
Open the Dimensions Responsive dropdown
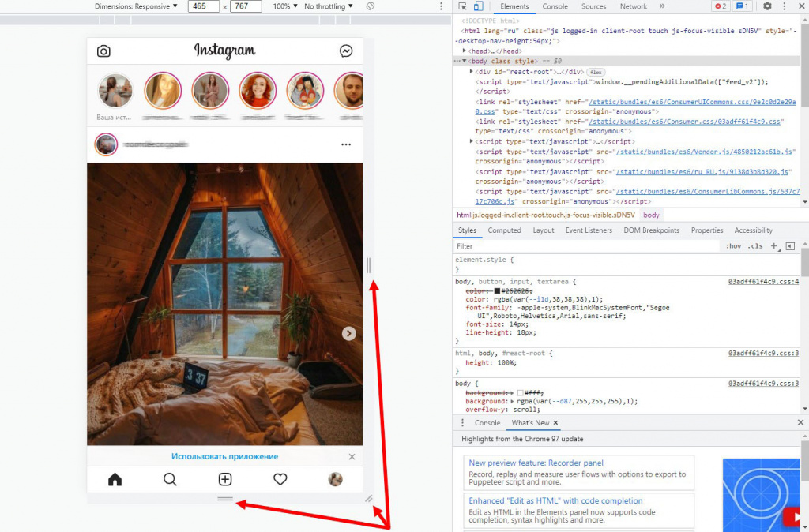pyautogui.click(x=136, y=6)
